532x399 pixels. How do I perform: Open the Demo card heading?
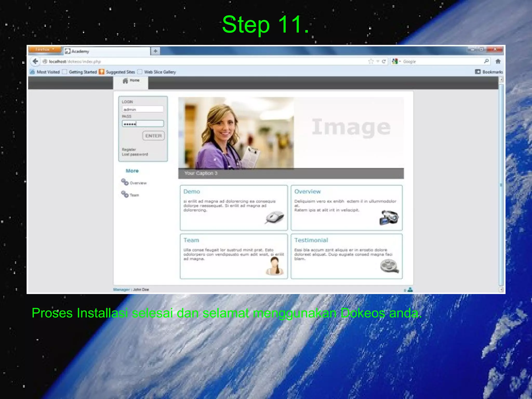tap(192, 191)
